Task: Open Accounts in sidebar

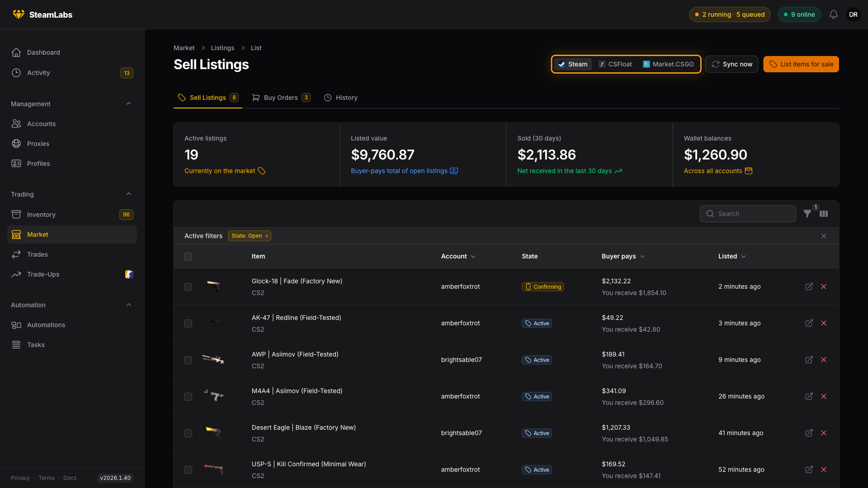Action: (x=72, y=124)
